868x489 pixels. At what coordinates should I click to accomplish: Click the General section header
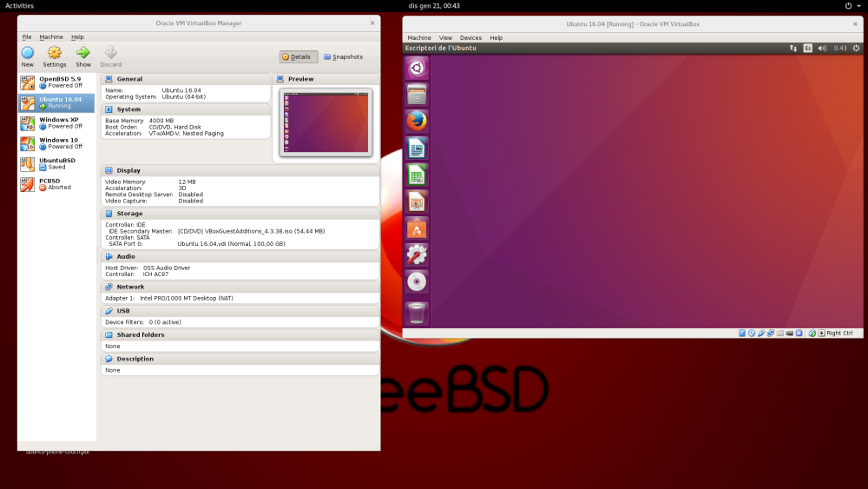coord(186,79)
